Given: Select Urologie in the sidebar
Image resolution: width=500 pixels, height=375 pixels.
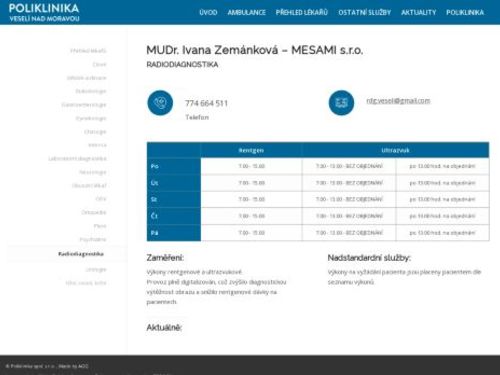Looking at the screenshot, I should coord(96,269).
